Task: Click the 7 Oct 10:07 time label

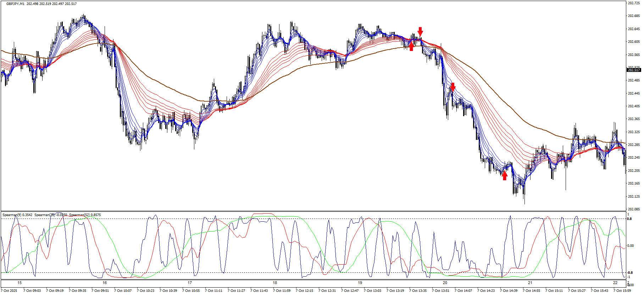Action: click(x=123, y=291)
